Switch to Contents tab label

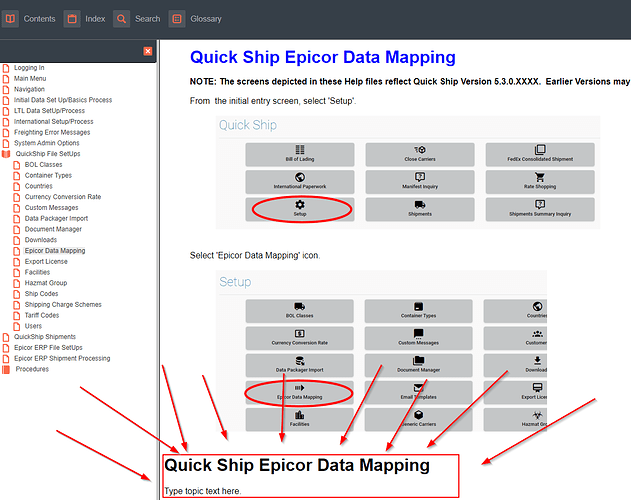point(39,19)
